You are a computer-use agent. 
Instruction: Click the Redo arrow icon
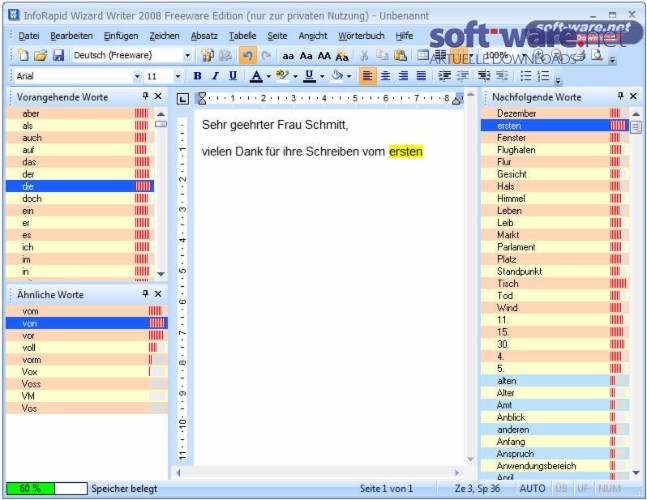click(266, 55)
